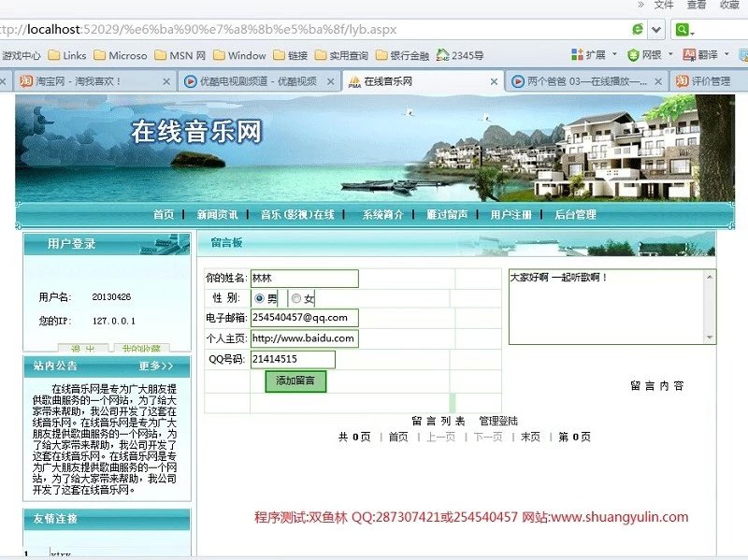Click the green search engine icon

[683, 30]
